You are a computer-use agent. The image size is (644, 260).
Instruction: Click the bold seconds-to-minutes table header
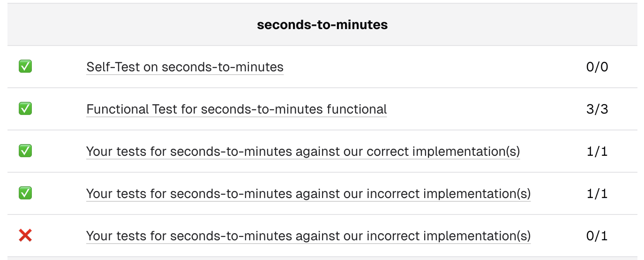(322, 25)
